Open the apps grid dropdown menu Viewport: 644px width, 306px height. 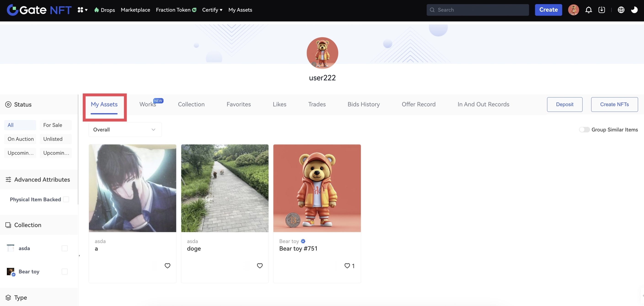(x=82, y=10)
